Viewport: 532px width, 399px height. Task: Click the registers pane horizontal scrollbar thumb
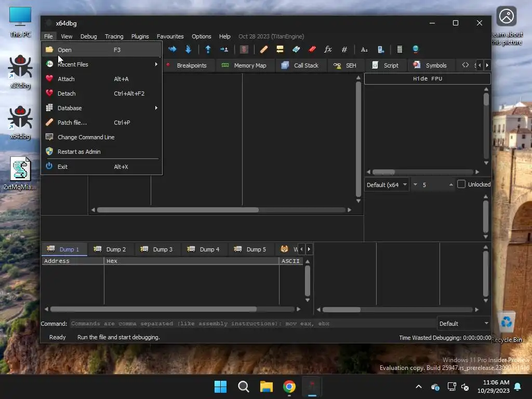[x=384, y=172]
